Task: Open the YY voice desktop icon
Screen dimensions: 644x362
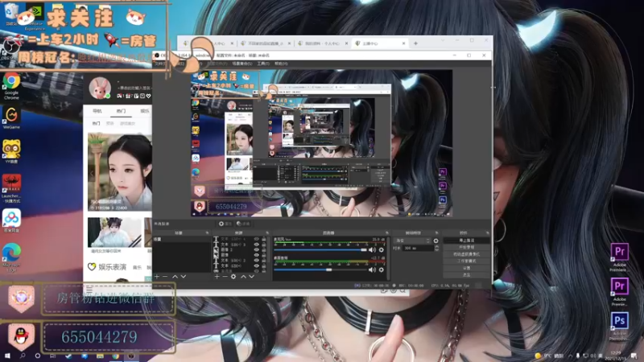Action: tap(11, 151)
